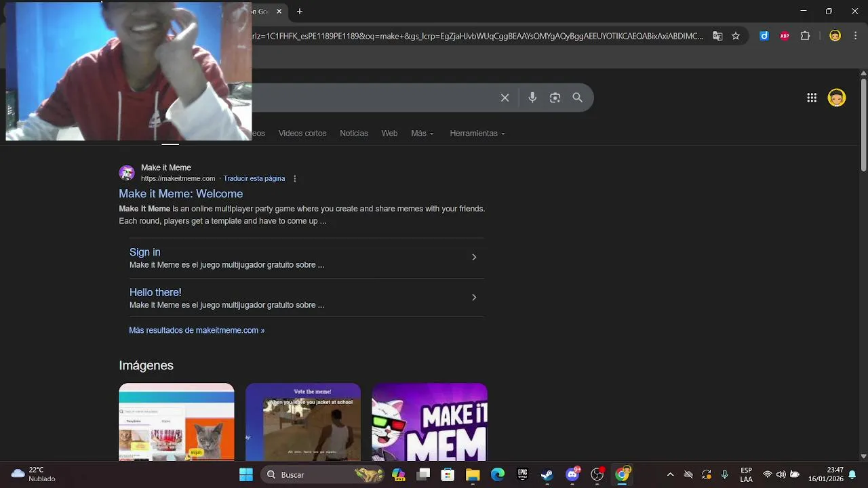Open Microsoft Store from the taskbar

coord(448,474)
